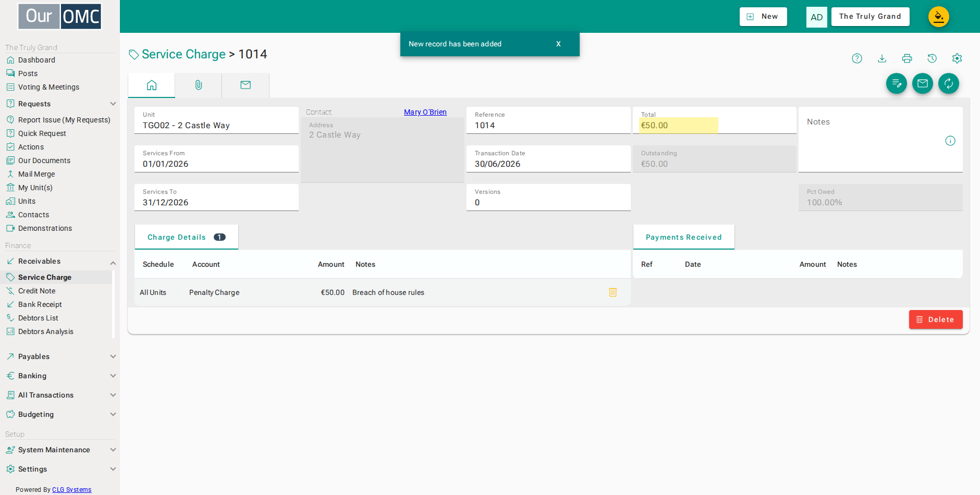Open the yellow theme paint bucket icon
The width and height of the screenshot is (980, 495).
pyautogui.click(x=939, y=17)
